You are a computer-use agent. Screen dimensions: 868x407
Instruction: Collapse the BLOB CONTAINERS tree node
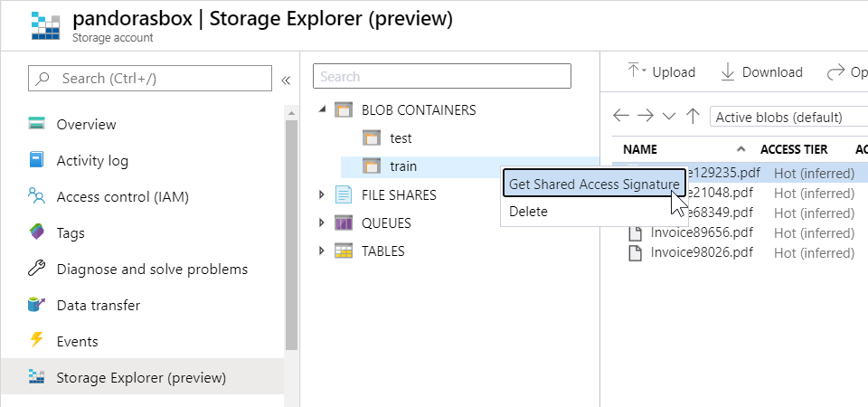point(323,110)
